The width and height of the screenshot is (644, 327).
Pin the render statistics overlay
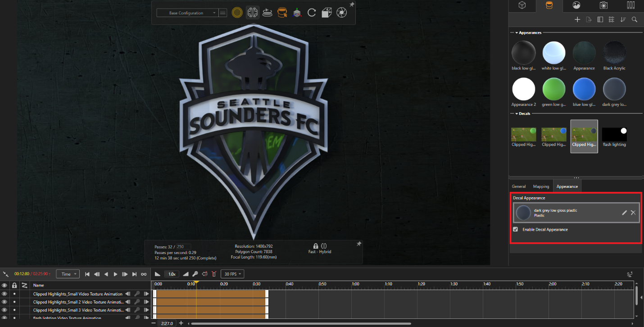[x=359, y=244]
